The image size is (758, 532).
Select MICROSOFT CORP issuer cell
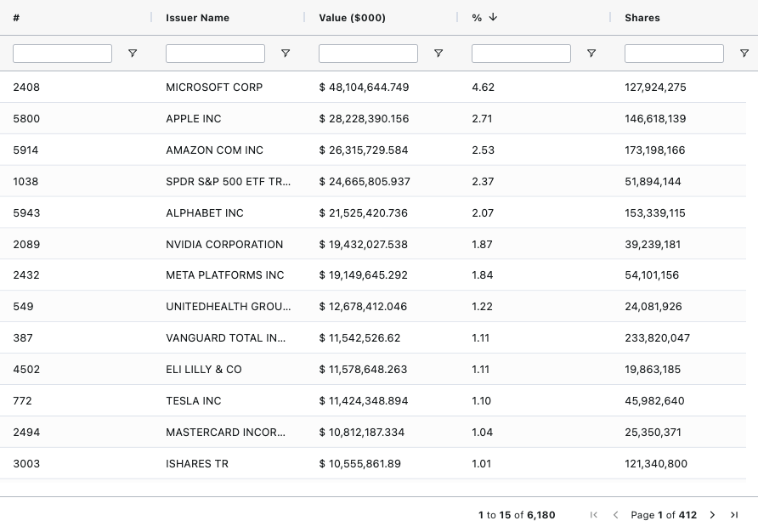point(214,87)
